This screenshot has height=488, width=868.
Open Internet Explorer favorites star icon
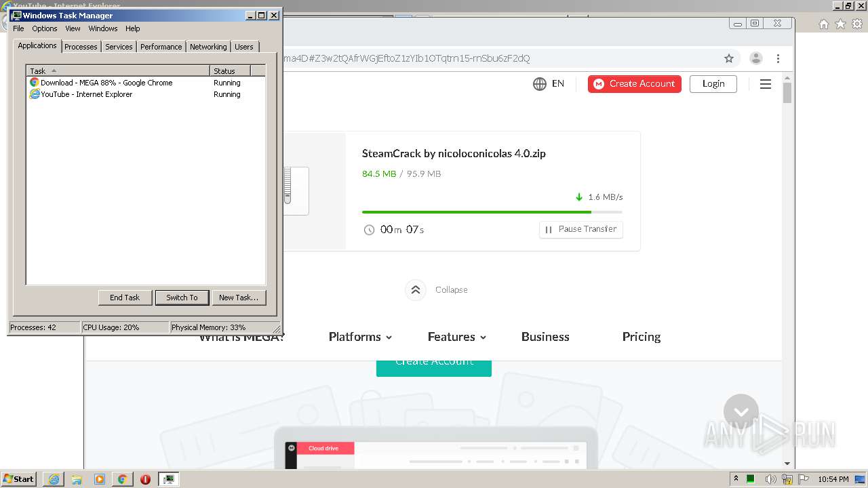840,24
